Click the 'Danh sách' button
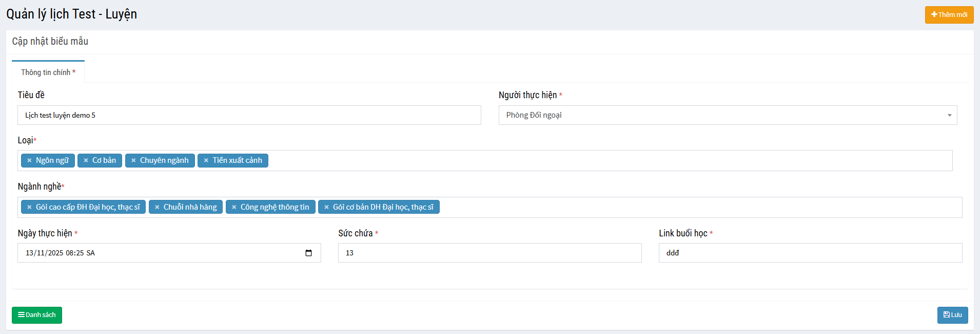Viewport: 980px width, 334px height. tap(37, 315)
